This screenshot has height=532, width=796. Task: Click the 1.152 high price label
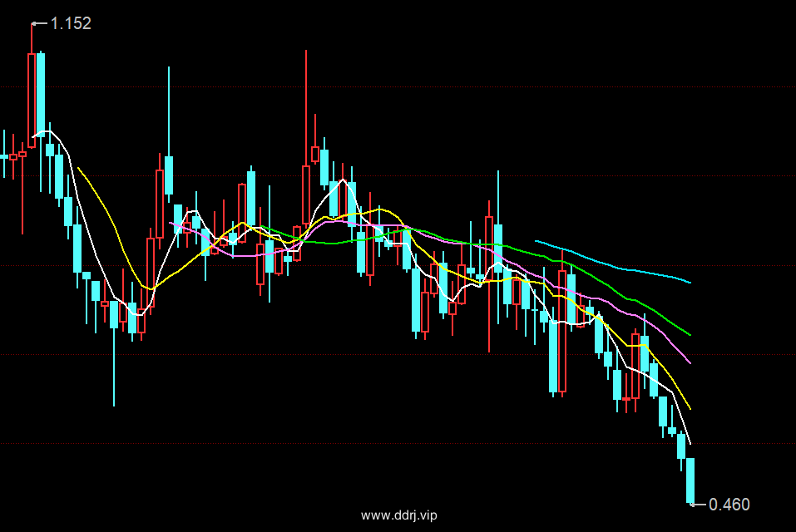[71, 23]
